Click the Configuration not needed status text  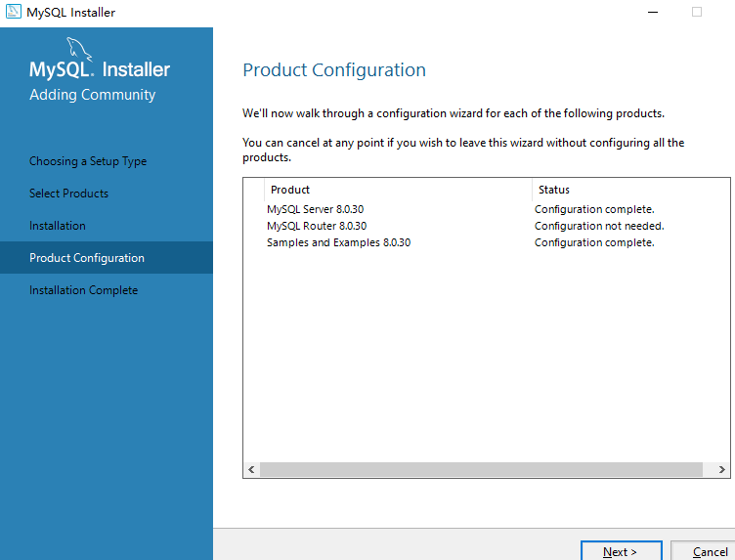(598, 226)
